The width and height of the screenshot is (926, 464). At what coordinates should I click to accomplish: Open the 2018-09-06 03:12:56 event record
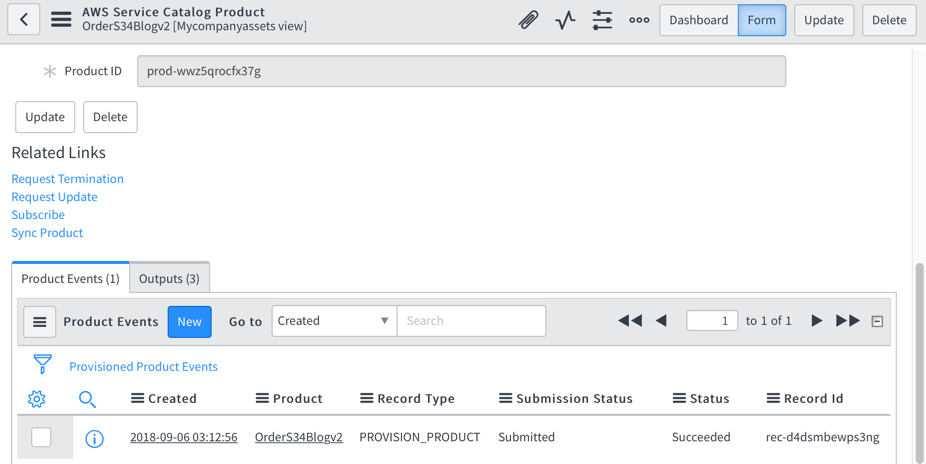coord(184,437)
